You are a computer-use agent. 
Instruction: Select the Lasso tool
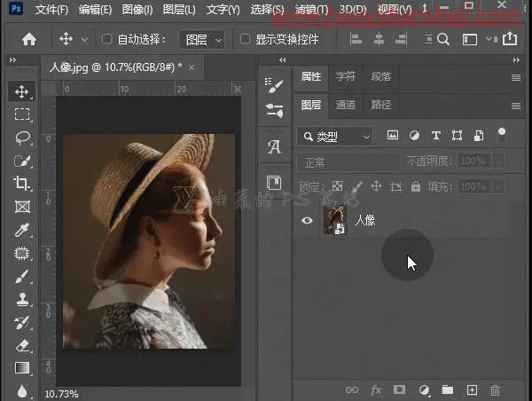tap(22, 138)
